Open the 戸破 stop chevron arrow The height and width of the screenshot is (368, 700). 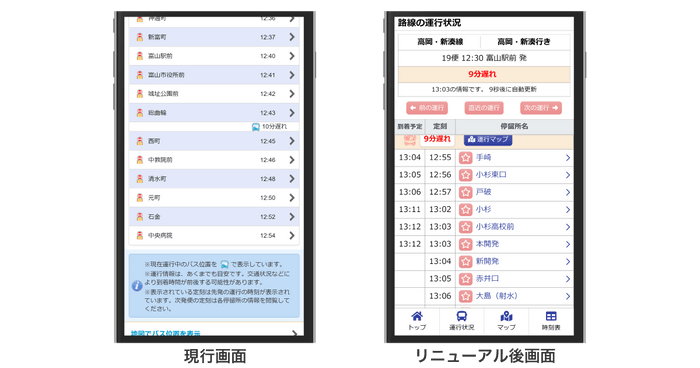tap(567, 192)
